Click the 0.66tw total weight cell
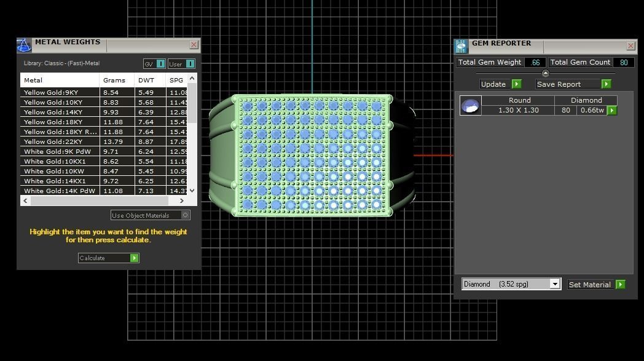 click(x=592, y=110)
